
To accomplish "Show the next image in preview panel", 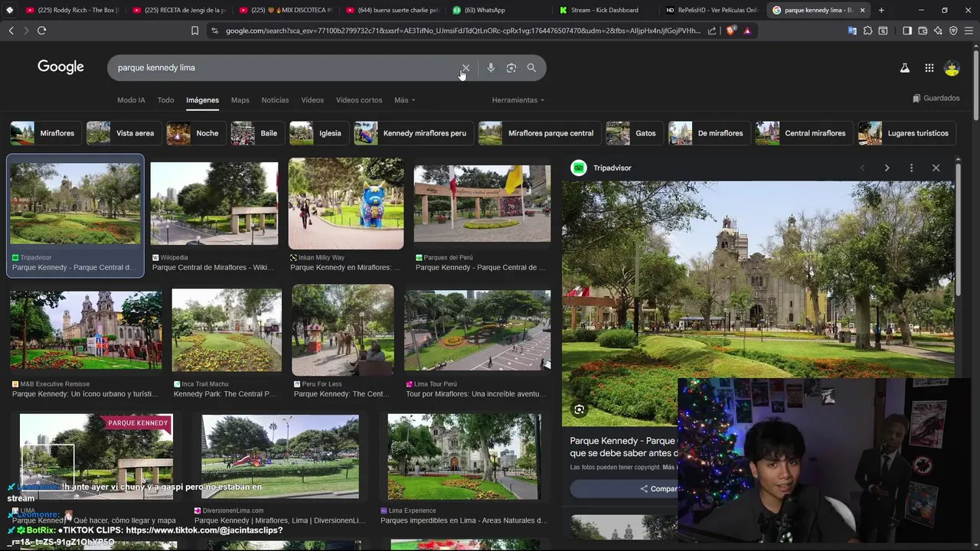I will point(887,168).
